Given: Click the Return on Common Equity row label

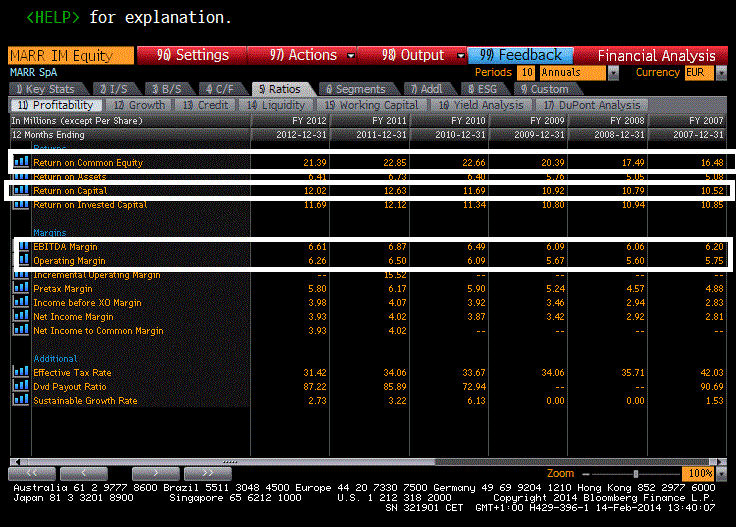Looking at the screenshot, I should (x=88, y=162).
